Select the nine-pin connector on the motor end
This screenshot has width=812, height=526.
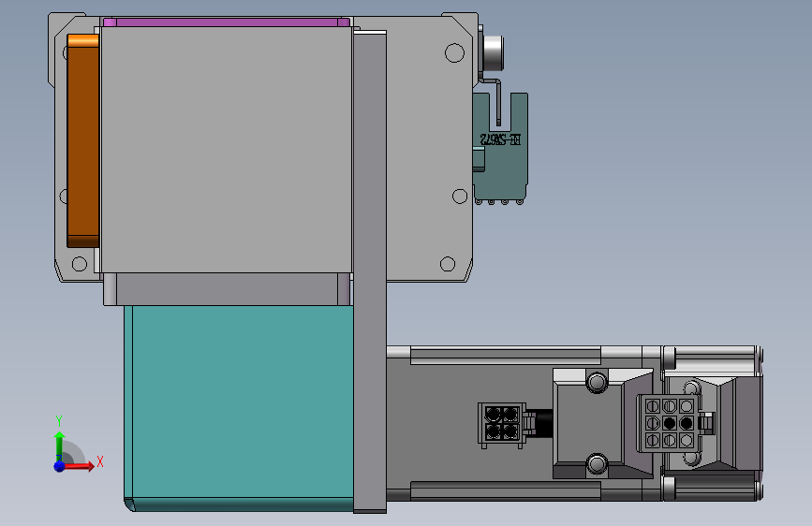coord(669,423)
